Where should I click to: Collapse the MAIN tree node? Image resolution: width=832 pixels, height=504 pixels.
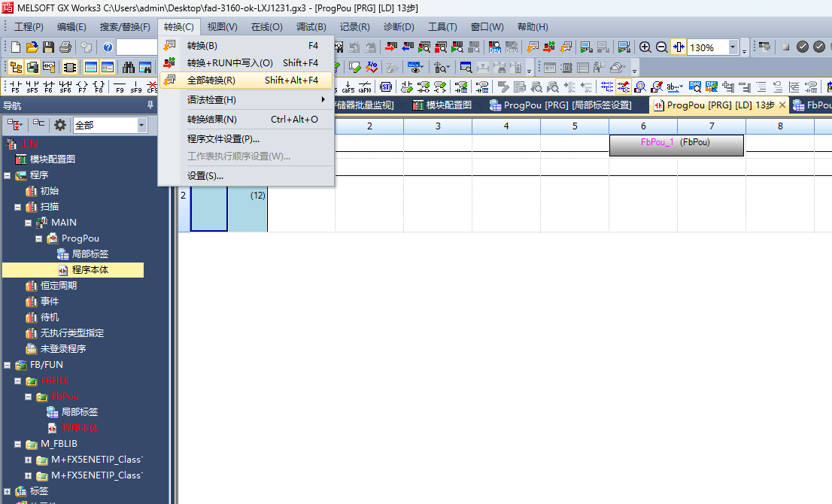point(28,223)
